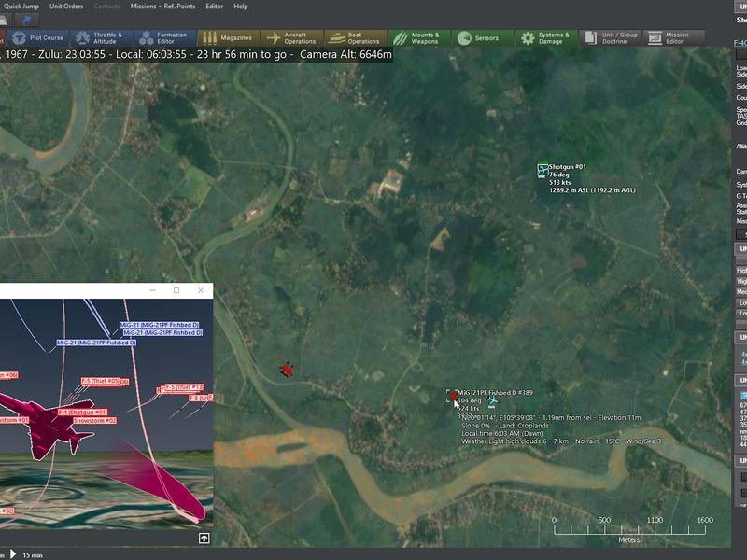This screenshot has height=560, width=747.
Task: Open the Help menu
Action: [x=241, y=7]
